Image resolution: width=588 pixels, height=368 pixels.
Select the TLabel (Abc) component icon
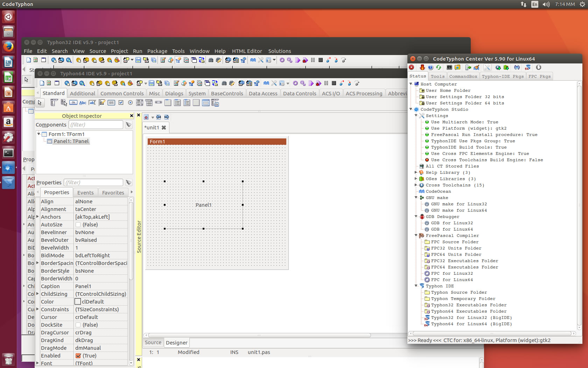coord(83,103)
